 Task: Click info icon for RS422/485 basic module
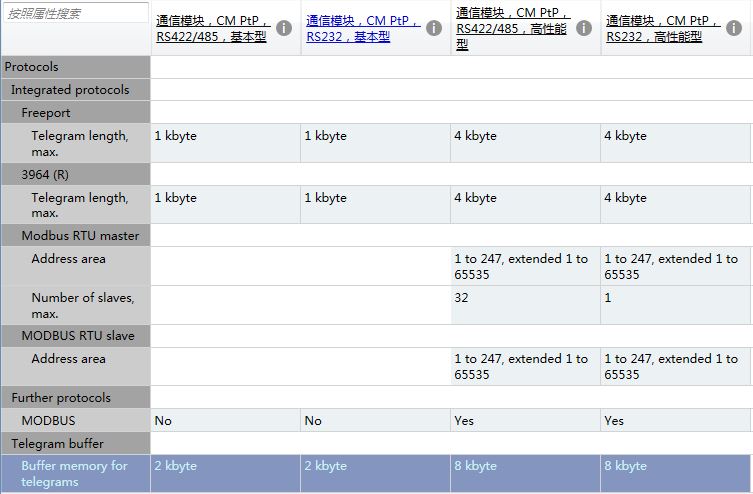[284, 28]
